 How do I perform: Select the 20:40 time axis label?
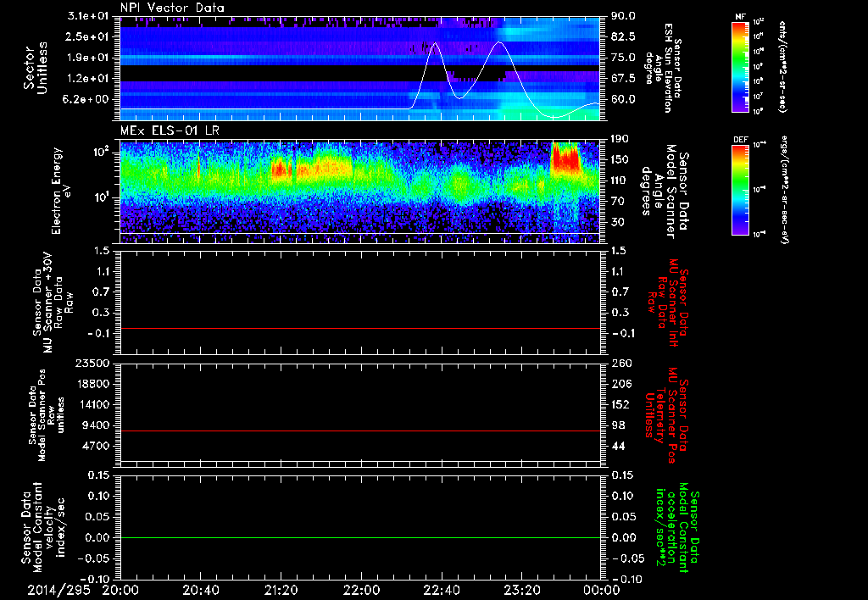(x=201, y=589)
